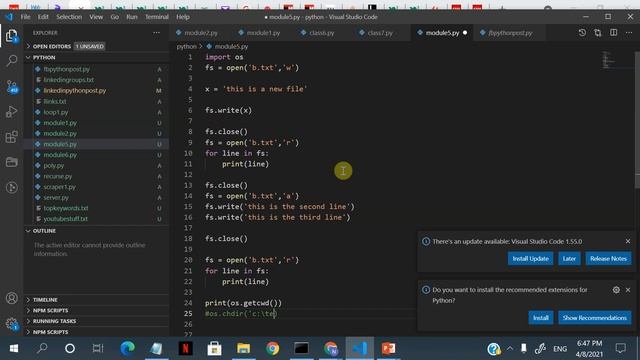The image size is (640, 360).
Task: Click the editor minimap
Action: click(x=608, y=60)
